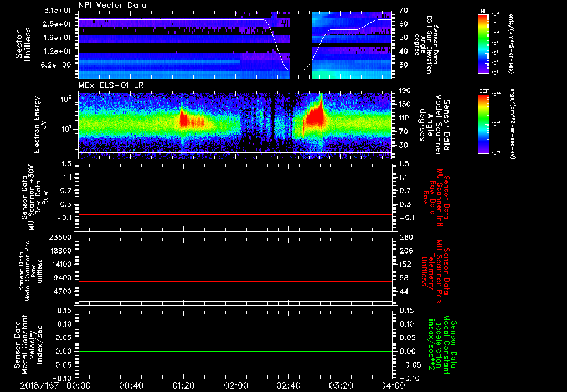This screenshot has height=392, width=567.
Task: Click the 'NF' label above color bar
Action: (483, 11)
